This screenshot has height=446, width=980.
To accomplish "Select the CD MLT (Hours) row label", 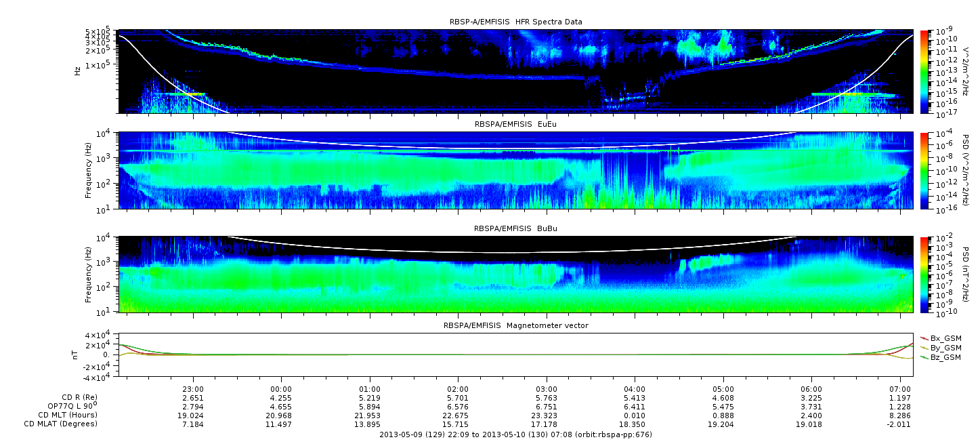I will pos(68,415).
